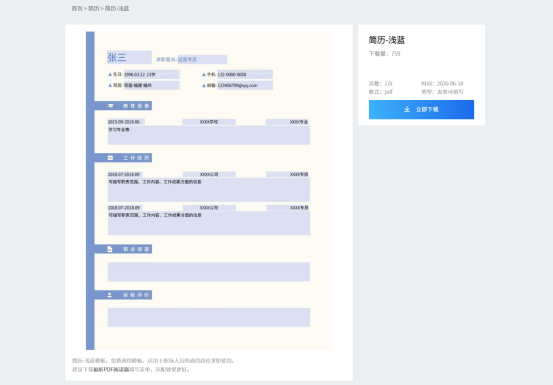Click the birthday field showing 23岁
The image size is (553, 385).
[151, 74]
